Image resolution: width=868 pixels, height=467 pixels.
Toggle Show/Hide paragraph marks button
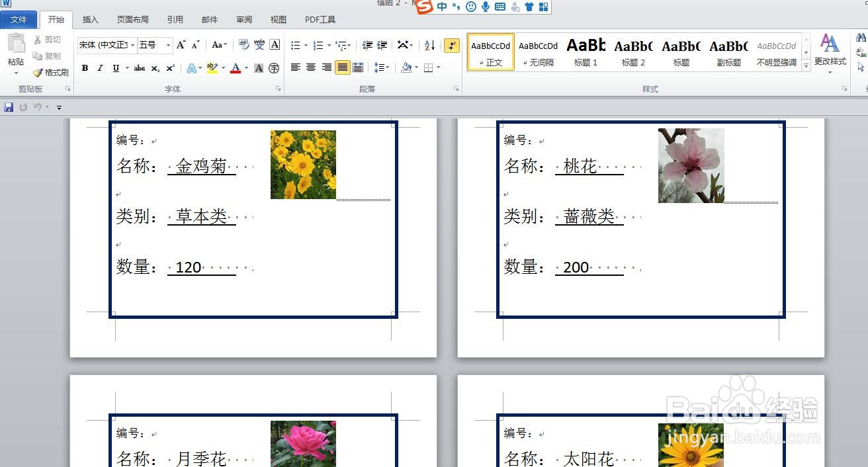point(452,45)
